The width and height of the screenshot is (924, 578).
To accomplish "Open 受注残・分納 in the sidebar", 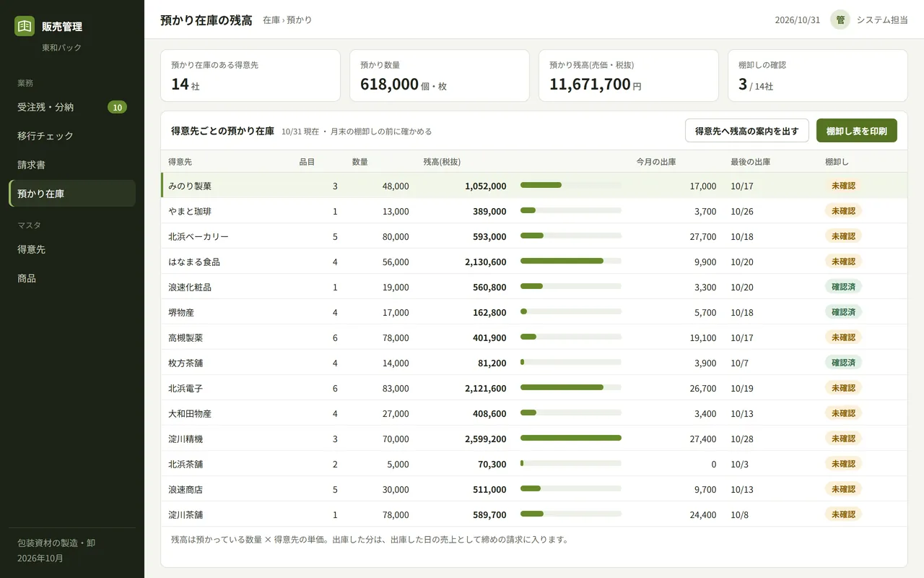I will pos(72,107).
